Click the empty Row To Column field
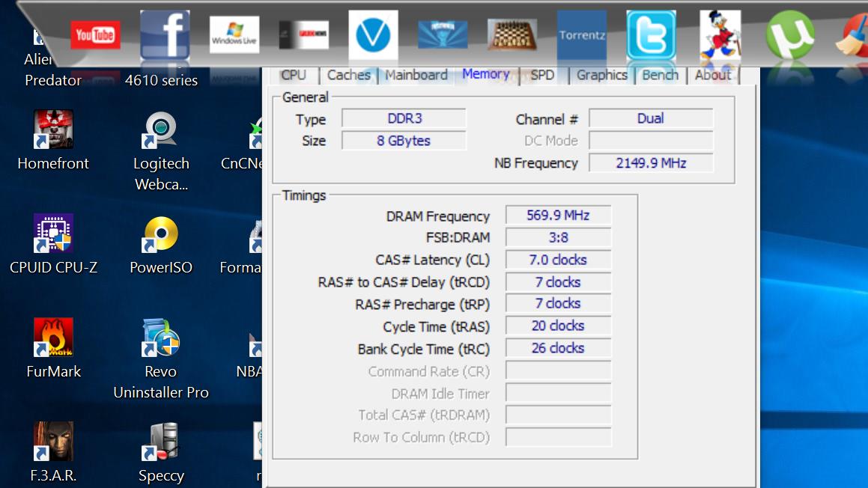Viewport: 868px width, 488px height. click(x=558, y=437)
